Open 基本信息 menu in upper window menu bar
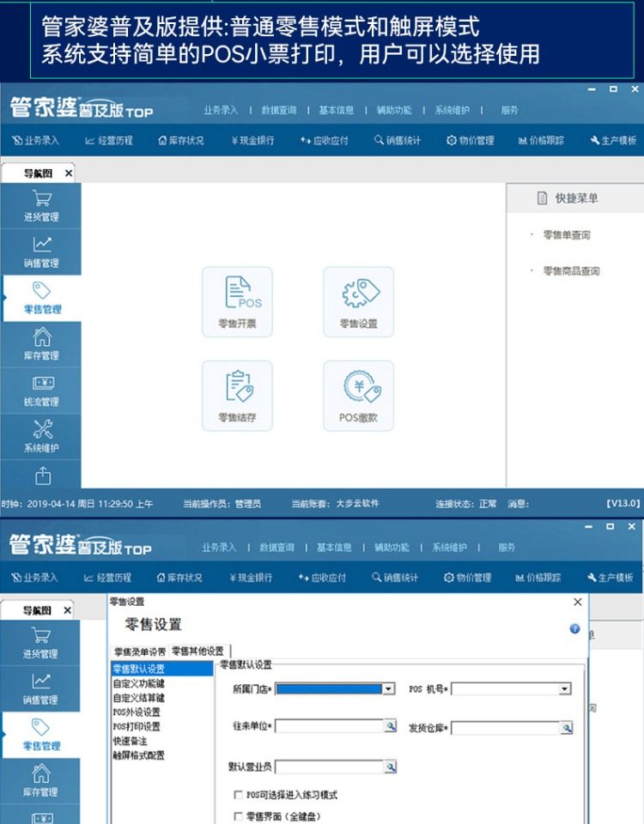 (x=337, y=111)
